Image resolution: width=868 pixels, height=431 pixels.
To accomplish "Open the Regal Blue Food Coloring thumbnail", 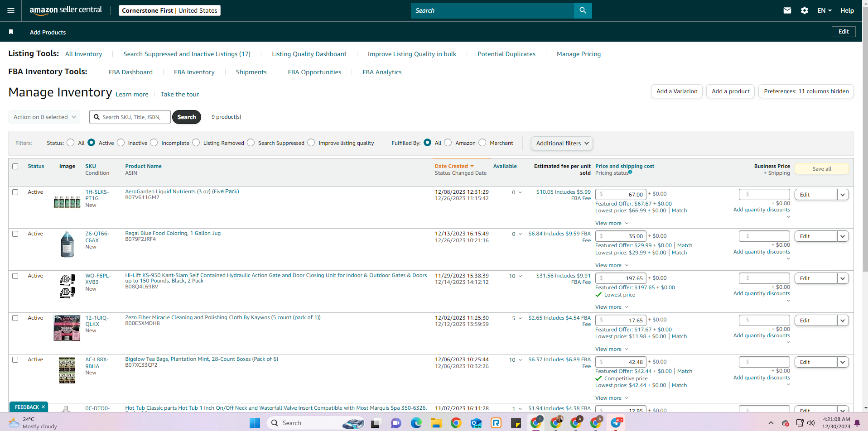I will tap(67, 244).
